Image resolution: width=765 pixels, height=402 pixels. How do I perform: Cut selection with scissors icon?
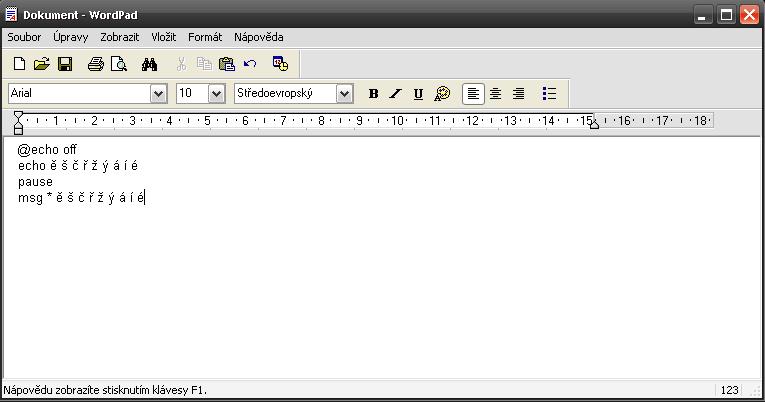tap(181, 64)
